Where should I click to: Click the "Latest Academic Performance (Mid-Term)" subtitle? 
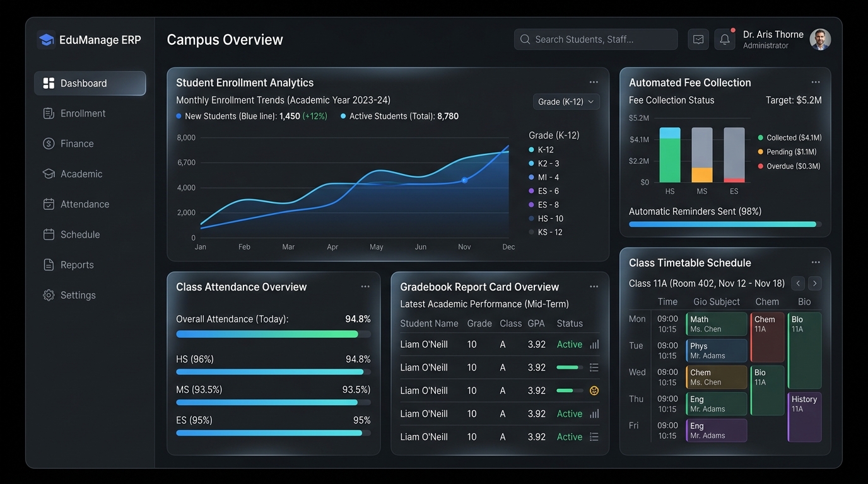click(x=484, y=304)
